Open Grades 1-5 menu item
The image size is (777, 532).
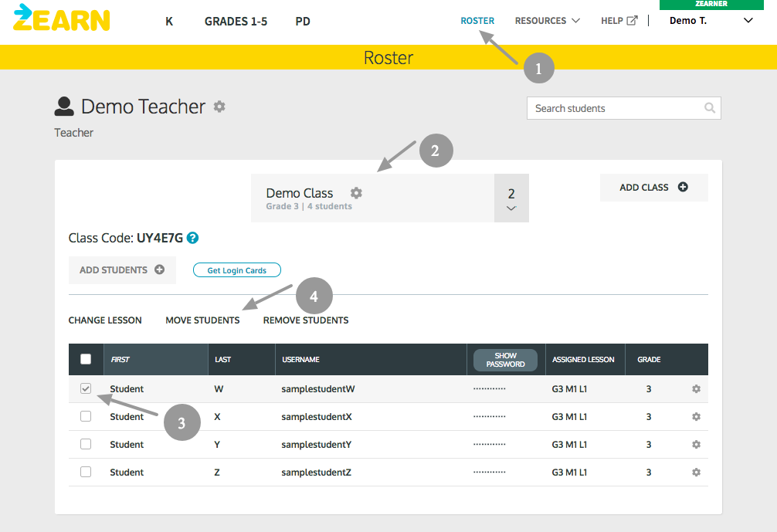236,22
